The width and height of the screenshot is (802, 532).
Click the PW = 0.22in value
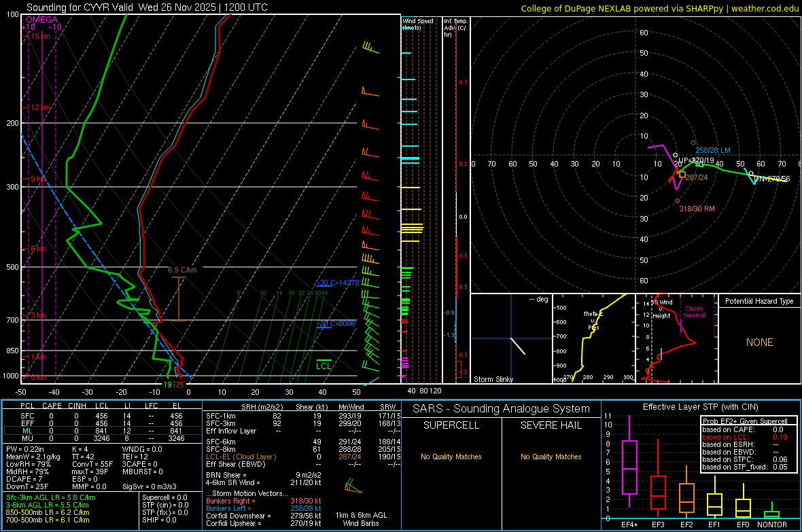click(25, 449)
